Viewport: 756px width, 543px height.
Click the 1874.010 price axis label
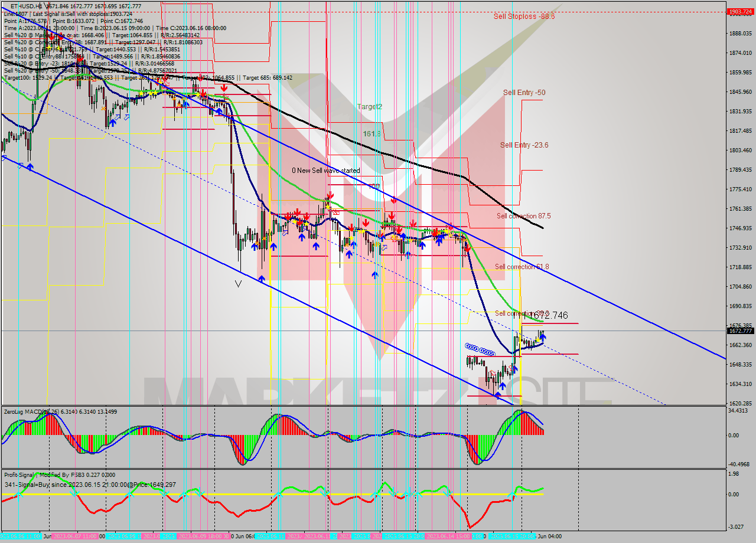740,53
